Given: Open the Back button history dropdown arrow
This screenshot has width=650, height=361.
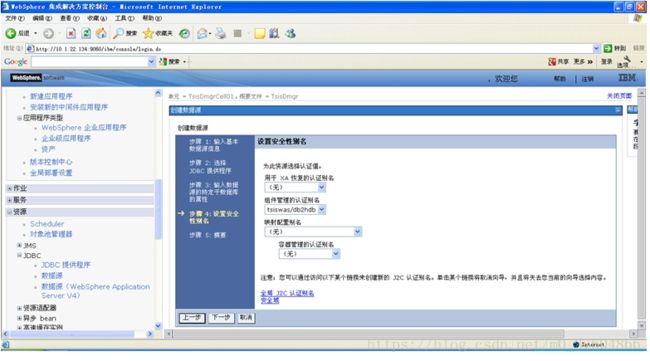Looking at the screenshot, I should click(36, 33).
